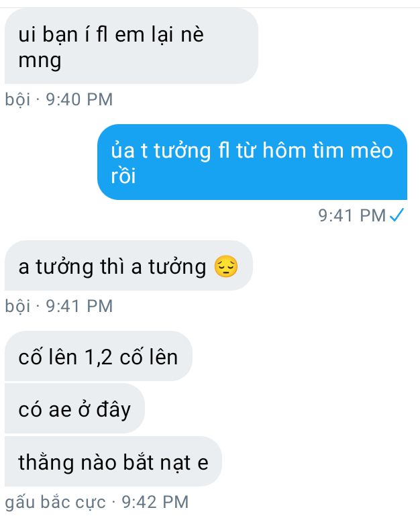Tap the right-side '9:41 PM' timestamp of sent message
420x518 pixels.
point(352,215)
